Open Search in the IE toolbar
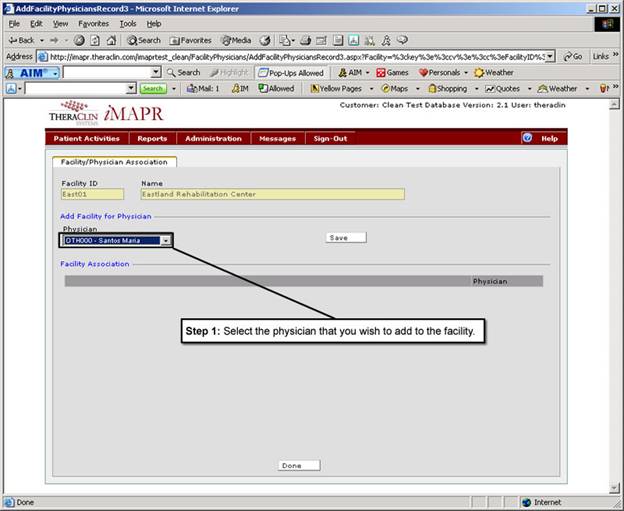 (143, 40)
